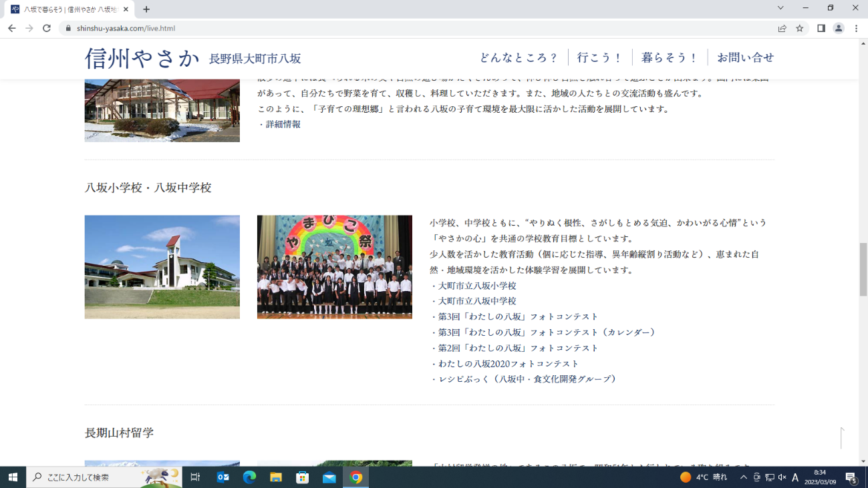Click the muted volume icon

[x=782, y=477]
